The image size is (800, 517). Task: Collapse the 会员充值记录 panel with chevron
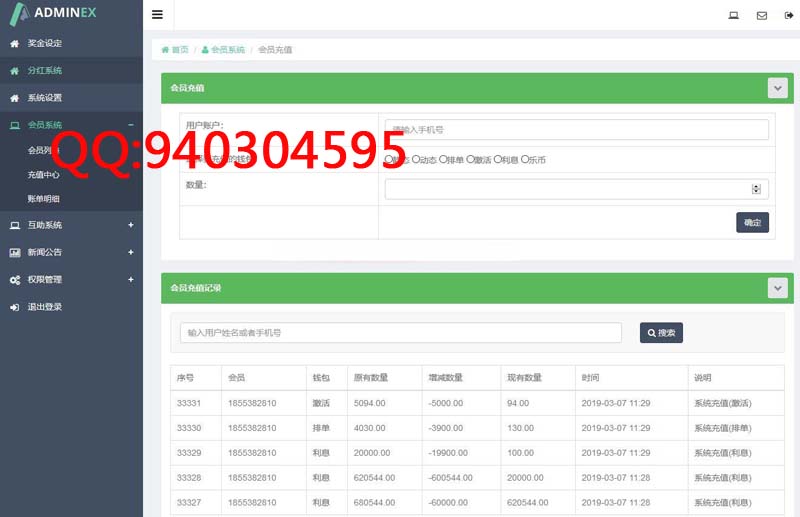click(x=777, y=288)
